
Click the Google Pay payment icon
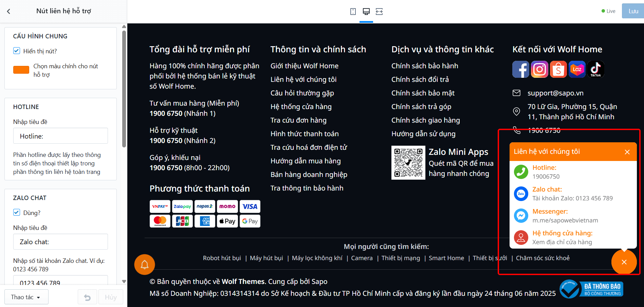tap(250, 221)
